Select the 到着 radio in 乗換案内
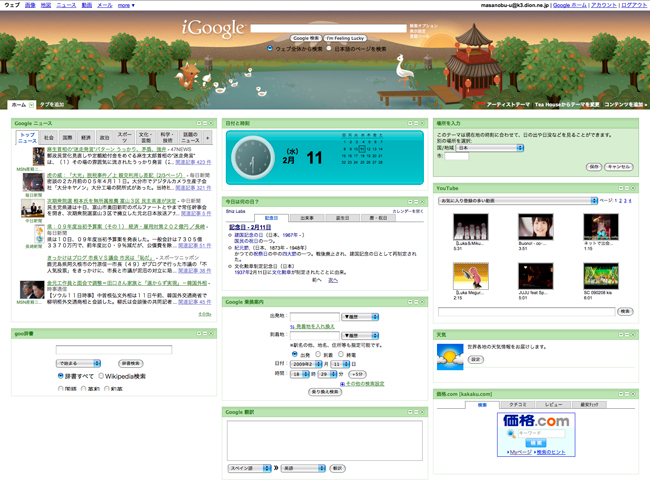650x497 pixels. [318, 354]
